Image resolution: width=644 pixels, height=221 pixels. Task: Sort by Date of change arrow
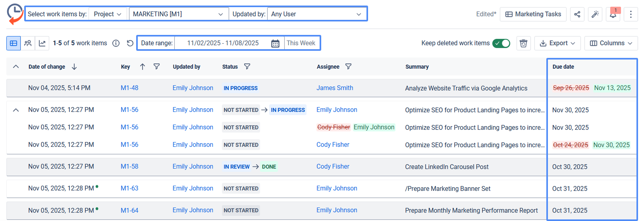[x=74, y=67]
